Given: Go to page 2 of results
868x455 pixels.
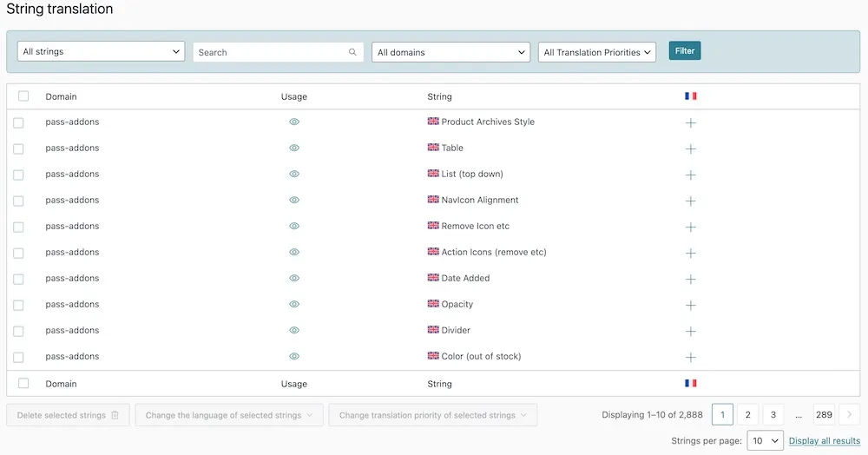Looking at the screenshot, I should [747, 415].
